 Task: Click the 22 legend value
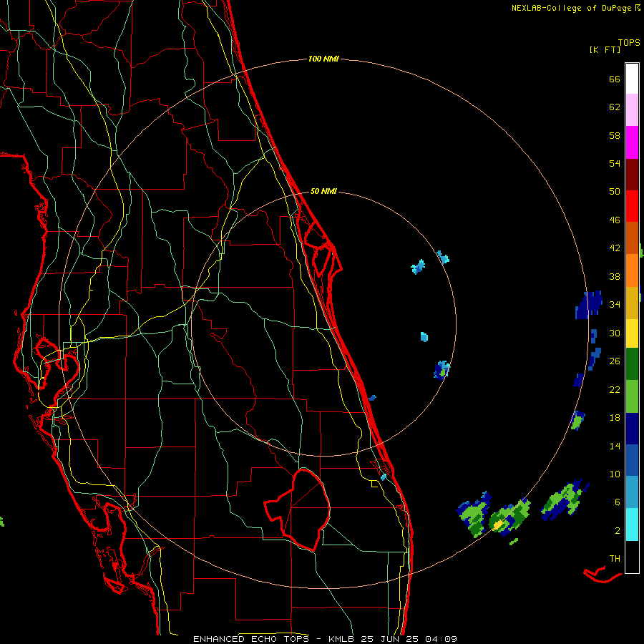coord(615,389)
